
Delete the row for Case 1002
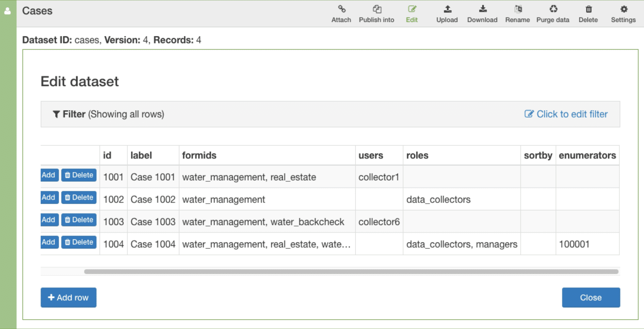tap(78, 197)
